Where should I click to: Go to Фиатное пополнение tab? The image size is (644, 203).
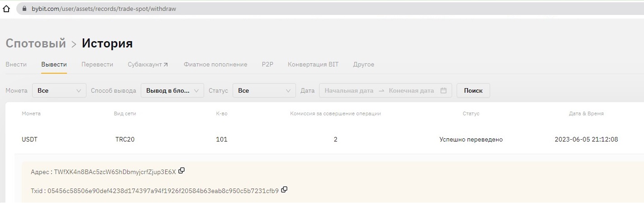(x=215, y=65)
